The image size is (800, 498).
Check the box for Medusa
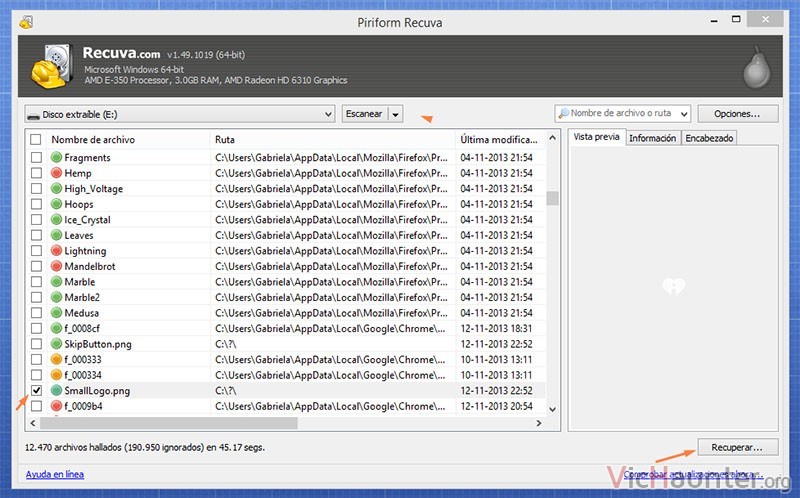point(36,313)
